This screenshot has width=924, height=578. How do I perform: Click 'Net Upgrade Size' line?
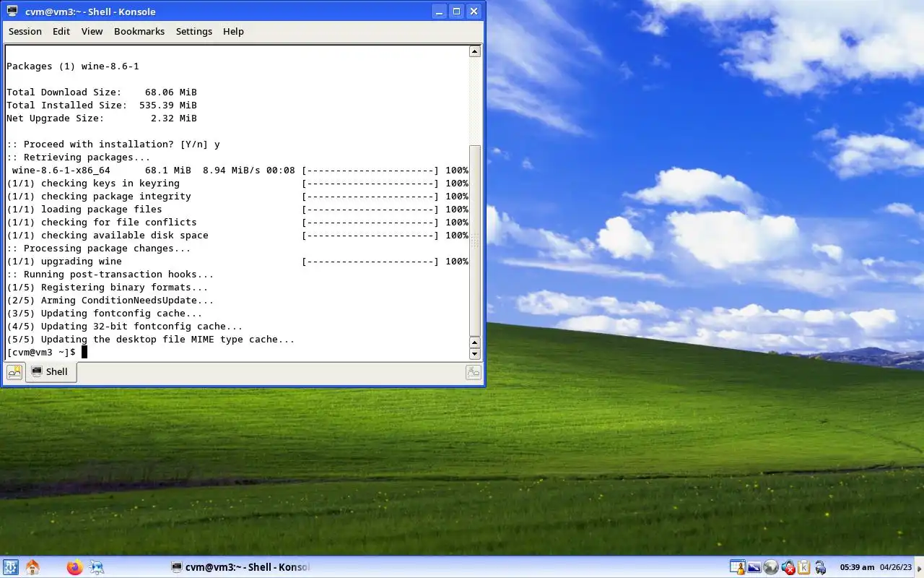pos(102,118)
